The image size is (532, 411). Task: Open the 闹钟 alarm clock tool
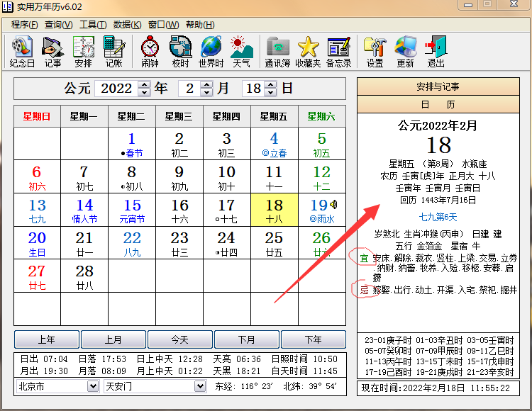pos(150,51)
